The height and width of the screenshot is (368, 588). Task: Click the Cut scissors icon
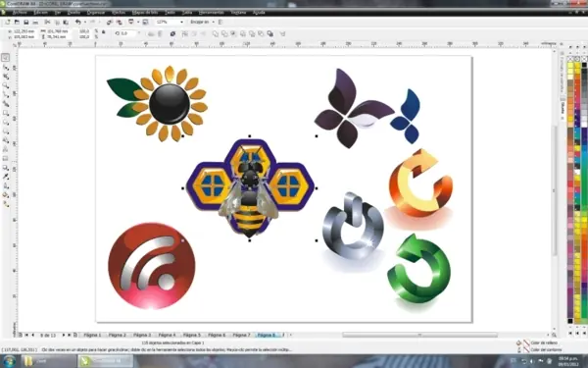[x=48, y=23]
